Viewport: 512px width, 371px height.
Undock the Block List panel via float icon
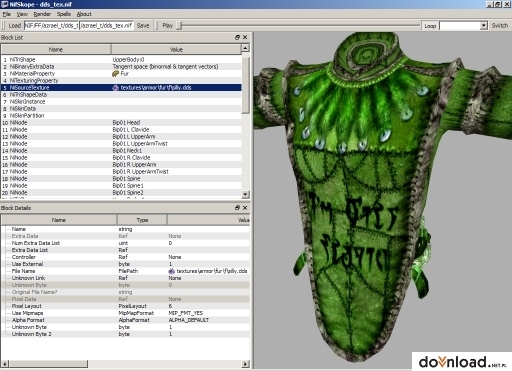[237, 37]
